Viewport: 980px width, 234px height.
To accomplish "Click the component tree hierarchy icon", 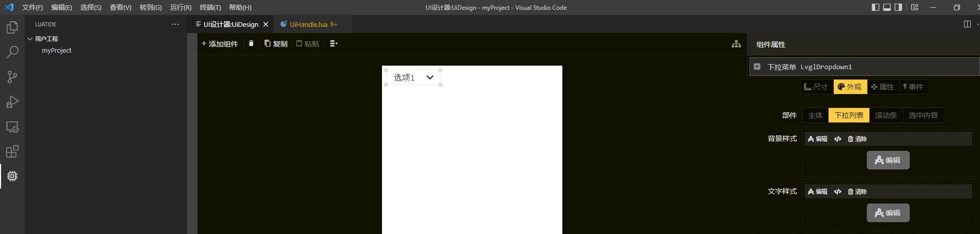I will click(736, 44).
